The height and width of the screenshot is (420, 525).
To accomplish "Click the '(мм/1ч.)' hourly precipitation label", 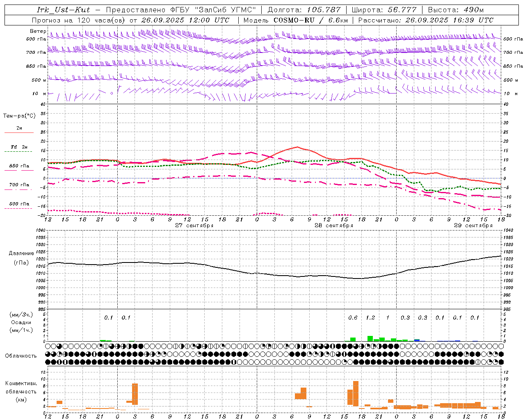I will [x=21, y=330].
